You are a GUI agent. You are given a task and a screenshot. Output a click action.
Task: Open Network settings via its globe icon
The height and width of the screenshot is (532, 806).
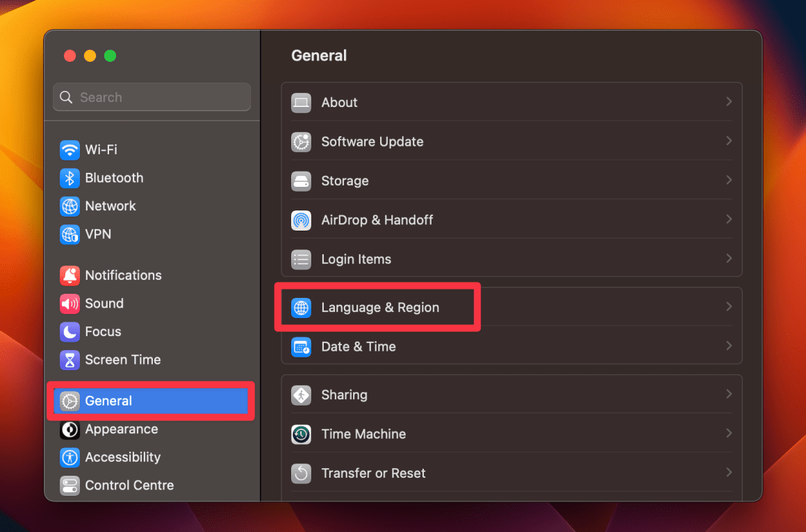[69, 206]
